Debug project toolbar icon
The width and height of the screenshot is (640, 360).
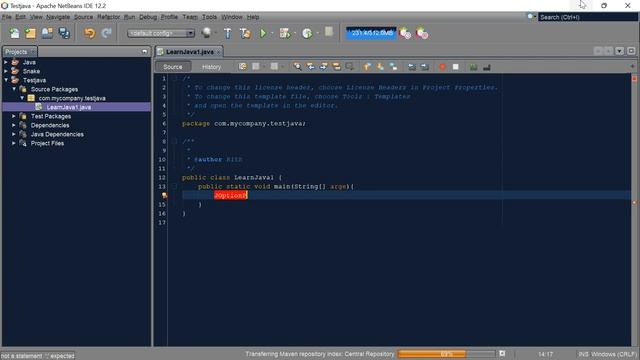284,33
